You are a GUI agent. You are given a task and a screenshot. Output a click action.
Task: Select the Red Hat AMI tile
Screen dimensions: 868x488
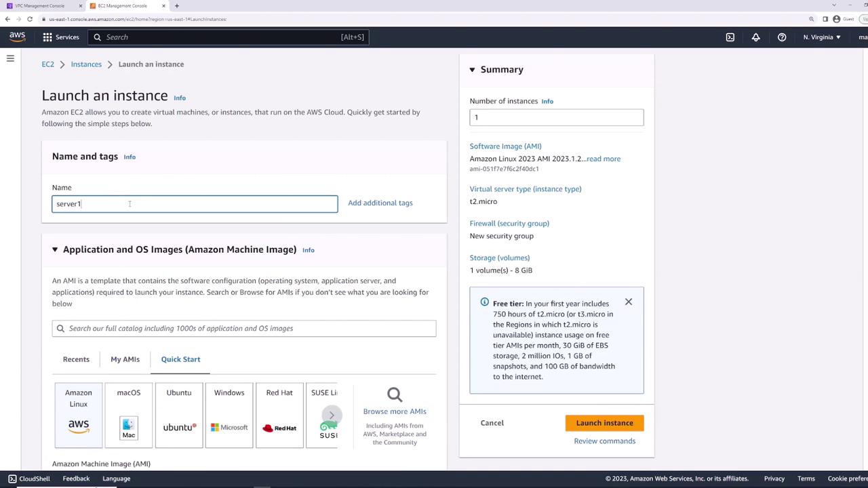(279, 415)
